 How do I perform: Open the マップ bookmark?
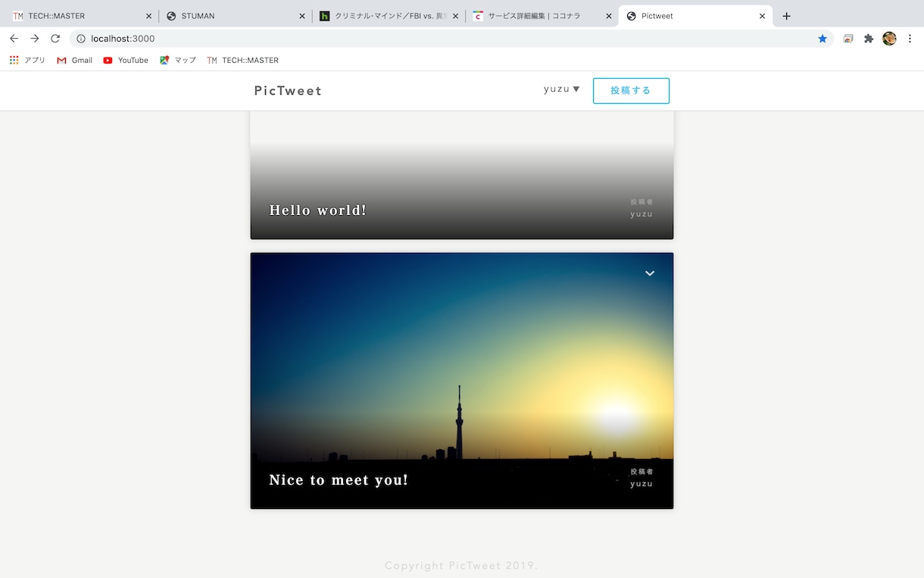tap(178, 60)
